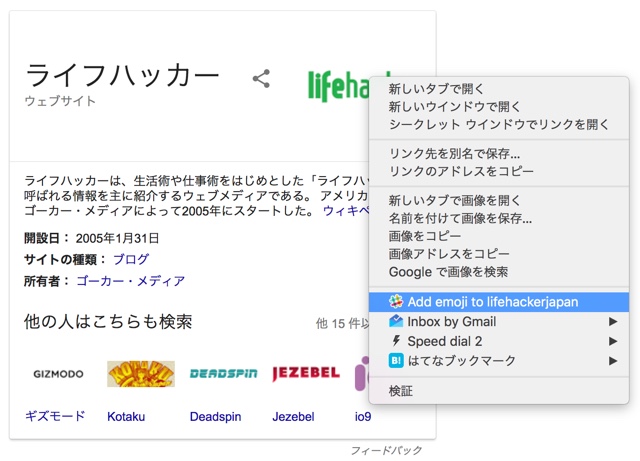The width and height of the screenshot is (640, 461).
Task: Follow the ブログ site type link
Action: (x=131, y=259)
